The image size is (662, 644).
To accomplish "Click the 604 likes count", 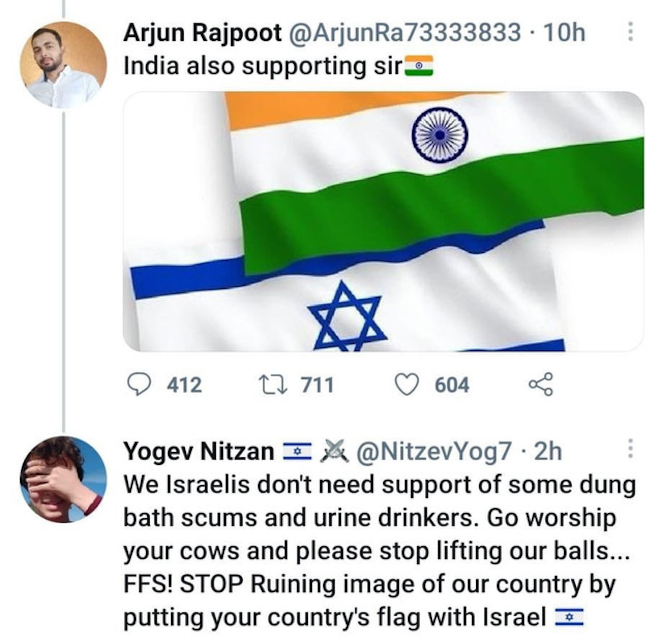I will [452, 385].
